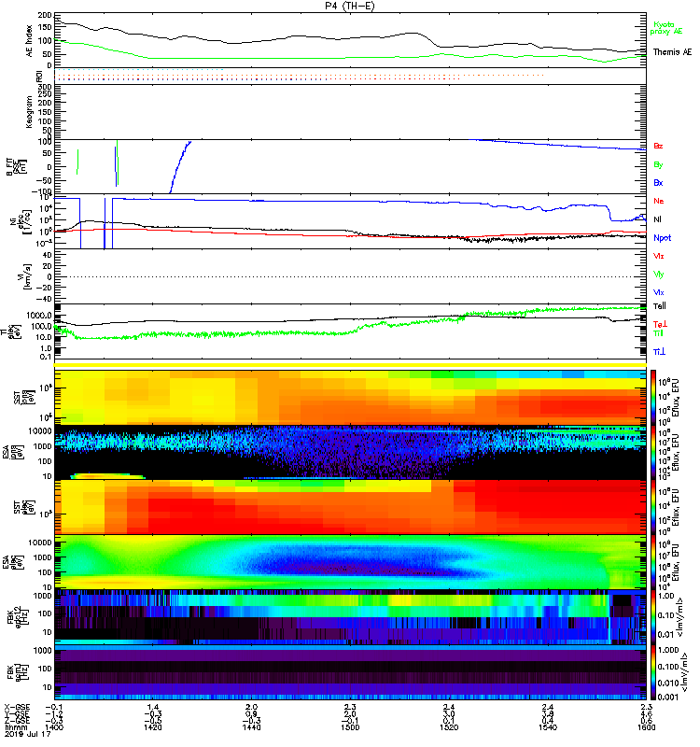This screenshot has height=747, width=700.
Task: Click the 1440 time axis tick label
Action: coord(251,727)
